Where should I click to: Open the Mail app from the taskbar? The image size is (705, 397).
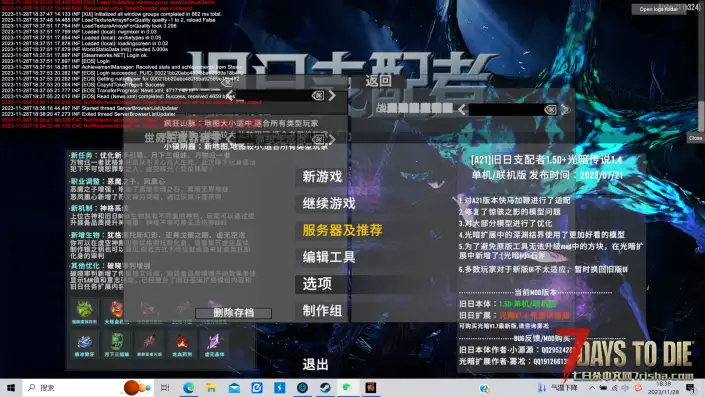tap(234, 388)
